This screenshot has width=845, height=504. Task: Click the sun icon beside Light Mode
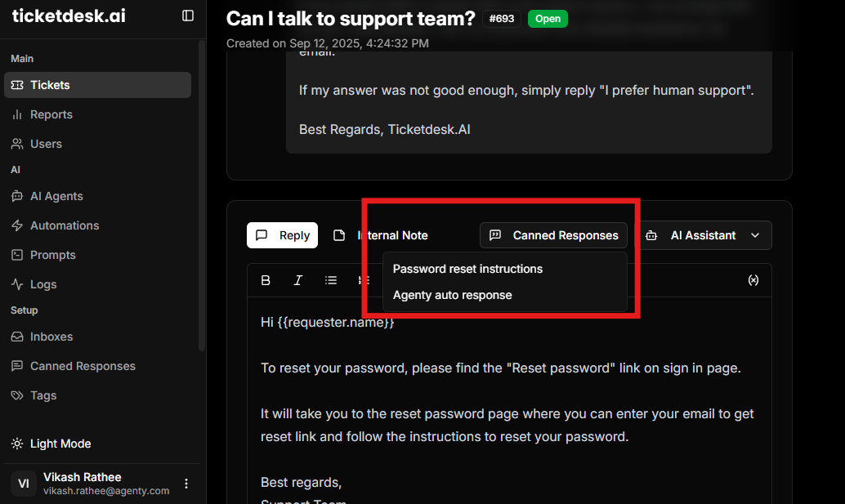pos(17,444)
